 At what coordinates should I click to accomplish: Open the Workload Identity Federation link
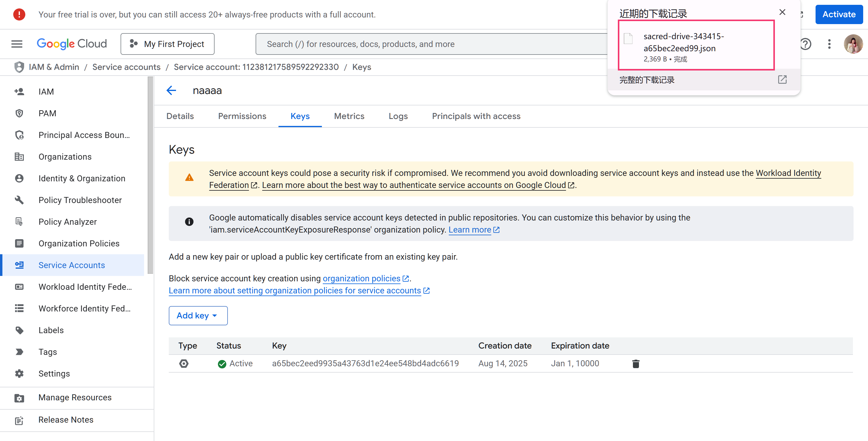point(788,173)
